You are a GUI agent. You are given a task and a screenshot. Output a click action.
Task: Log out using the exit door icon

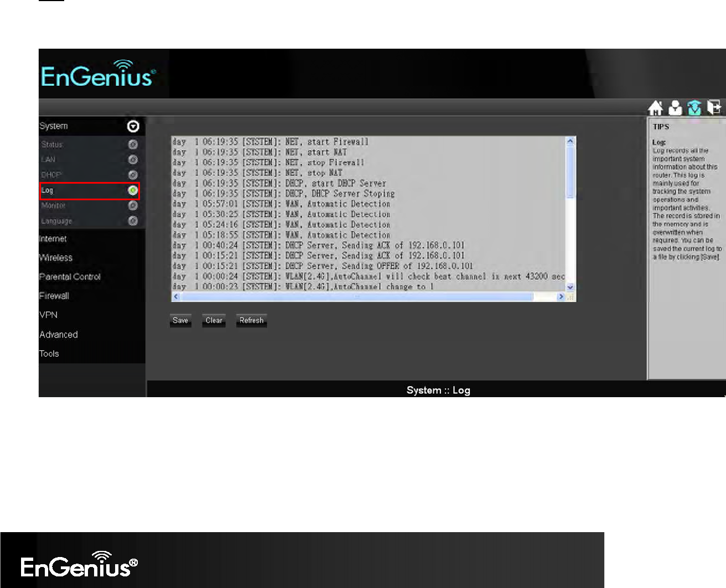(x=714, y=107)
